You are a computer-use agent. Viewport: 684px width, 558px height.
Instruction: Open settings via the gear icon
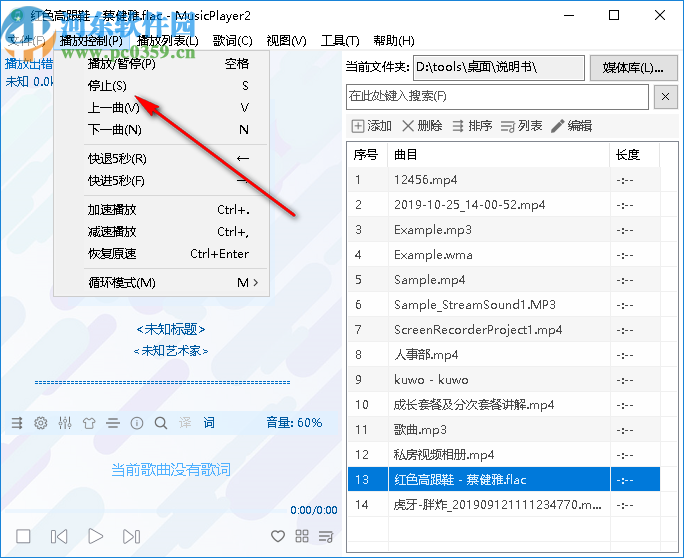41,423
